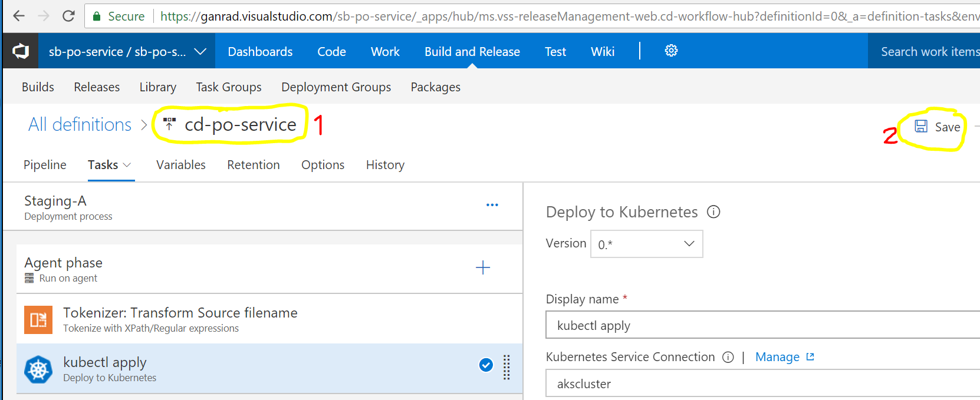Click the info icon next to Deploy to Kubernetes
The image size is (980, 400).
[713, 212]
